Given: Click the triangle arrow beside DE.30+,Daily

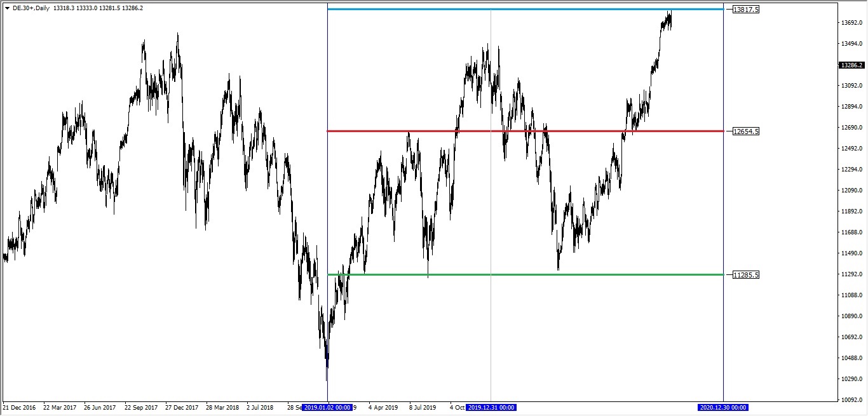Looking at the screenshot, I should [x=7, y=8].
